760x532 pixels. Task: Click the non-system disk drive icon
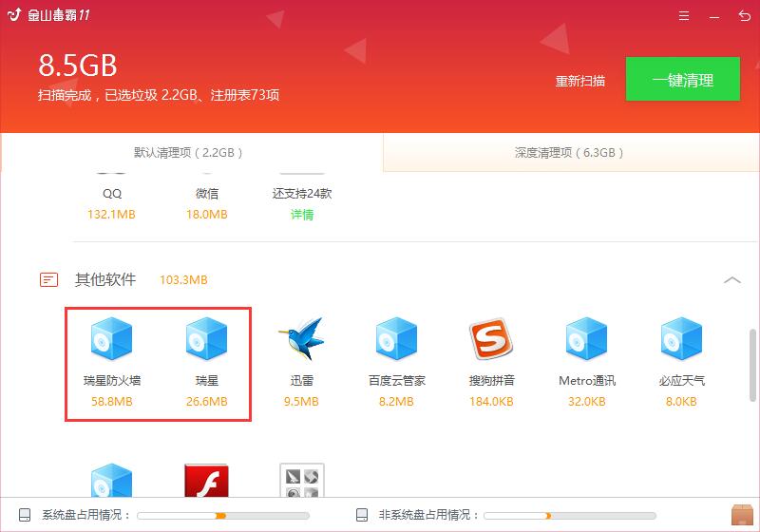pos(362,515)
